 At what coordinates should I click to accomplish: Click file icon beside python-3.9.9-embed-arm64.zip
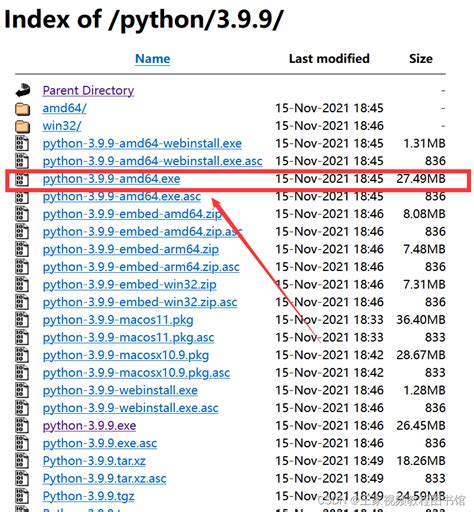[x=22, y=249]
